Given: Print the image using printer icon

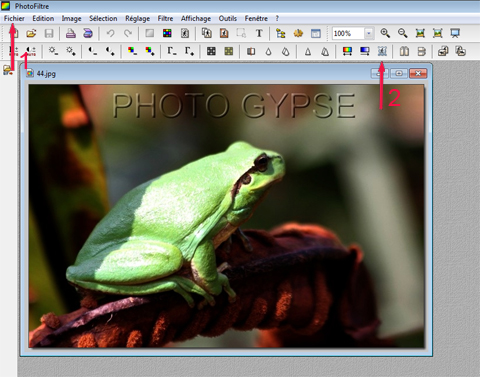Looking at the screenshot, I should [x=70, y=33].
